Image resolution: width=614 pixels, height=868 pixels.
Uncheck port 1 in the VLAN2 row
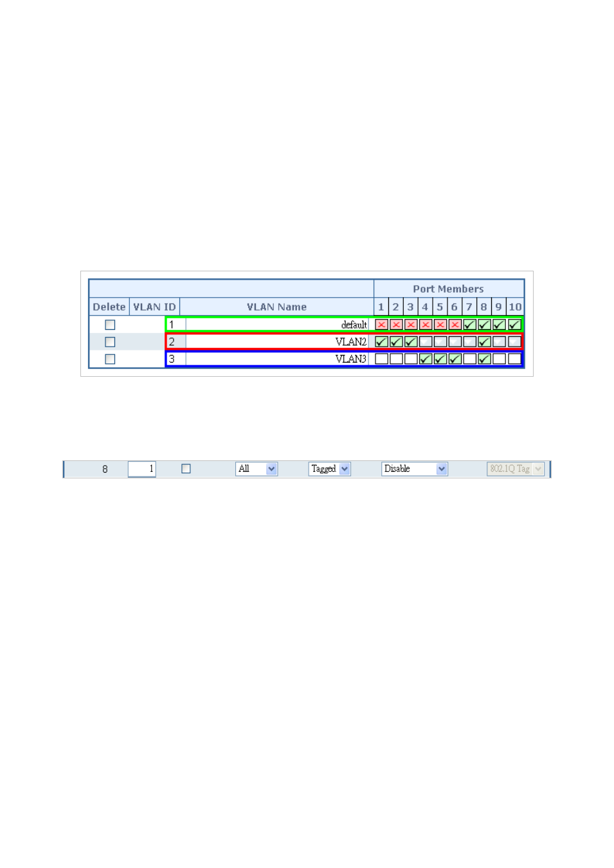[381, 342]
